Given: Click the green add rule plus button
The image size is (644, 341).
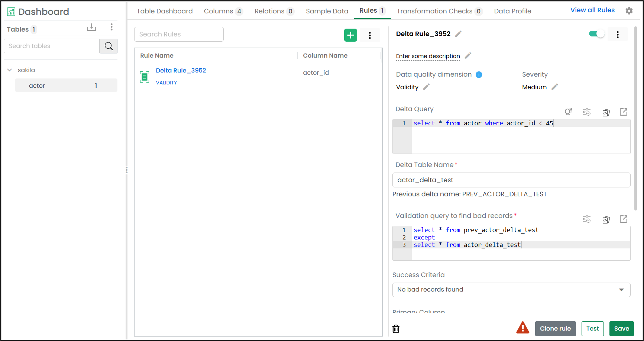Looking at the screenshot, I should click(350, 35).
